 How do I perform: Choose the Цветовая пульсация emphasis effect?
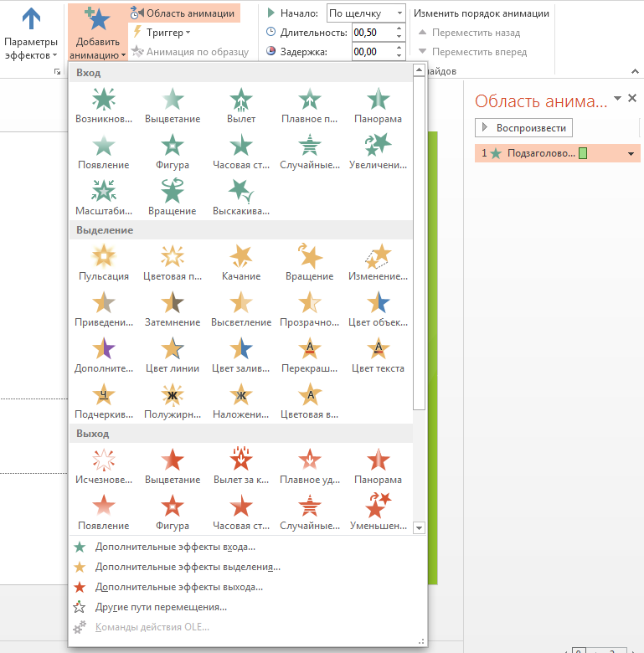(x=173, y=263)
